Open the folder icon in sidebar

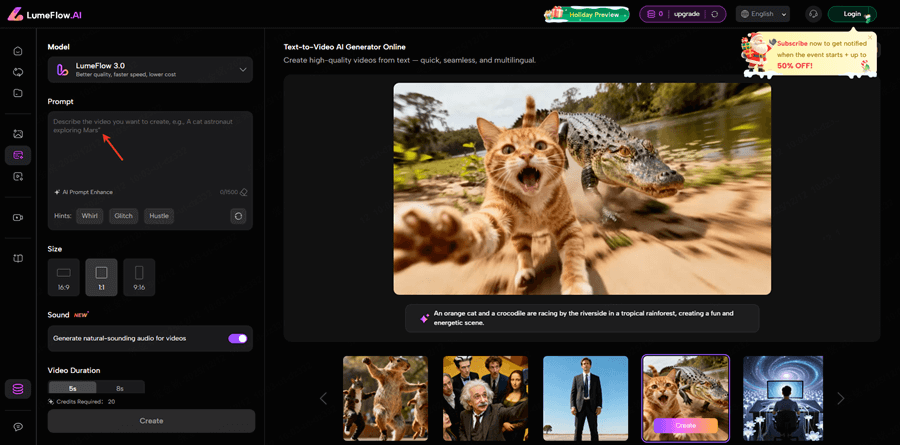click(18, 93)
